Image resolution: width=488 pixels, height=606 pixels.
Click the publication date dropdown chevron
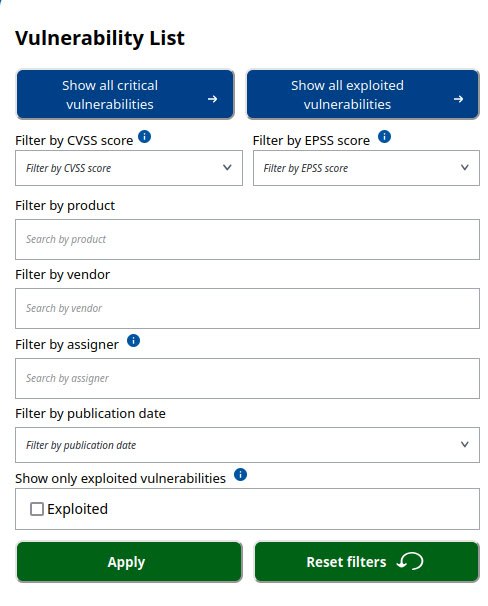click(x=464, y=444)
